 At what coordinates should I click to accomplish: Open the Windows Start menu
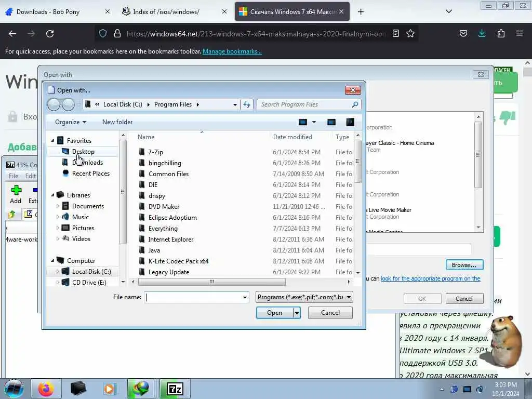click(x=14, y=389)
